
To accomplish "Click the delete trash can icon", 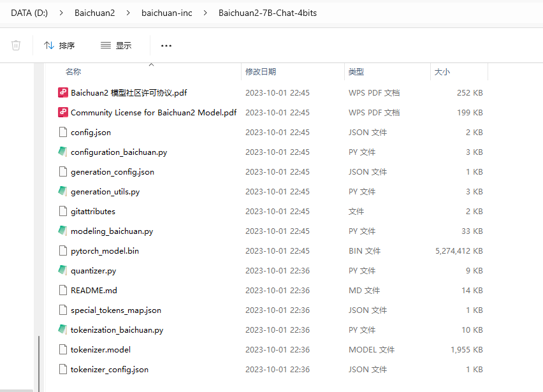I will (x=16, y=45).
